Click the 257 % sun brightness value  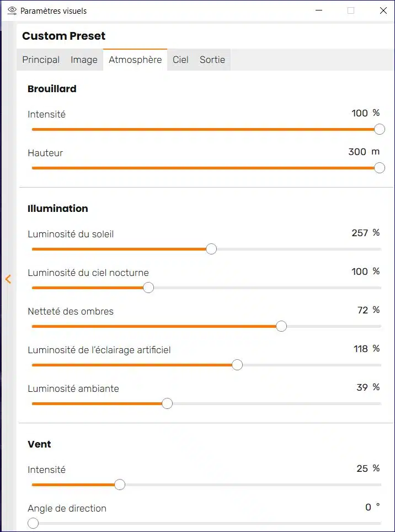[366, 233]
